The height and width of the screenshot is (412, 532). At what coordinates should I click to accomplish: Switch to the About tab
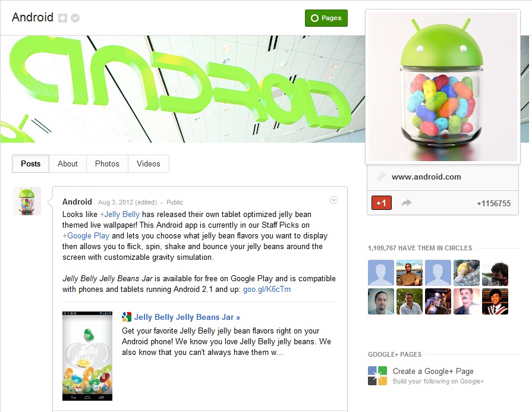(x=68, y=164)
